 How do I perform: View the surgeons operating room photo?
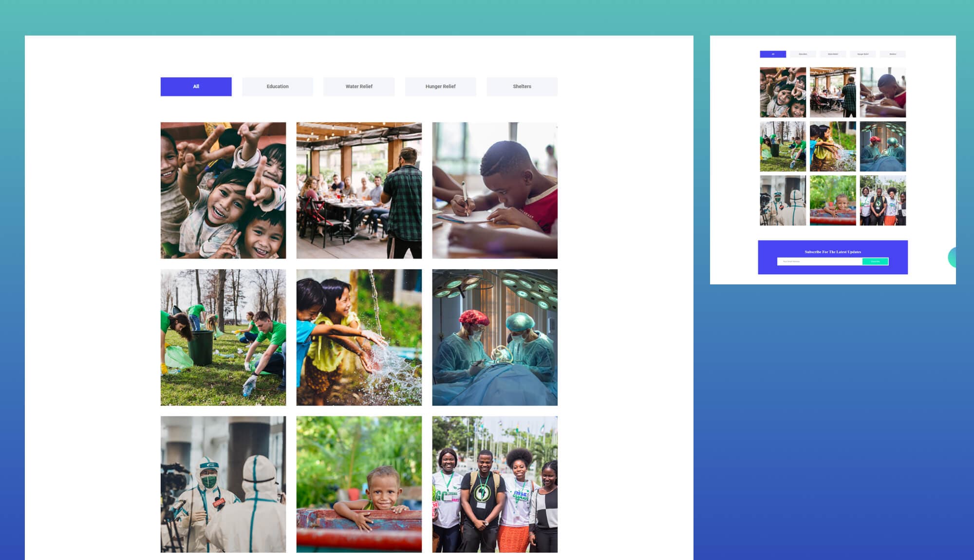point(495,337)
